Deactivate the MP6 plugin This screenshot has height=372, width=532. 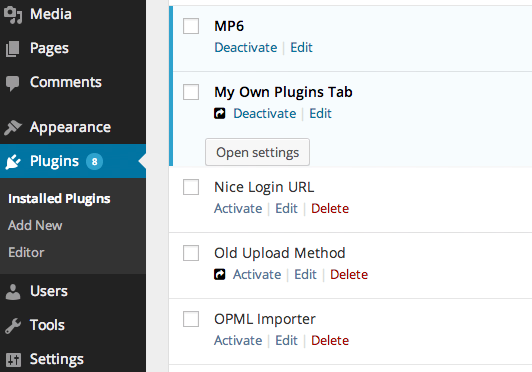click(246, 48)
